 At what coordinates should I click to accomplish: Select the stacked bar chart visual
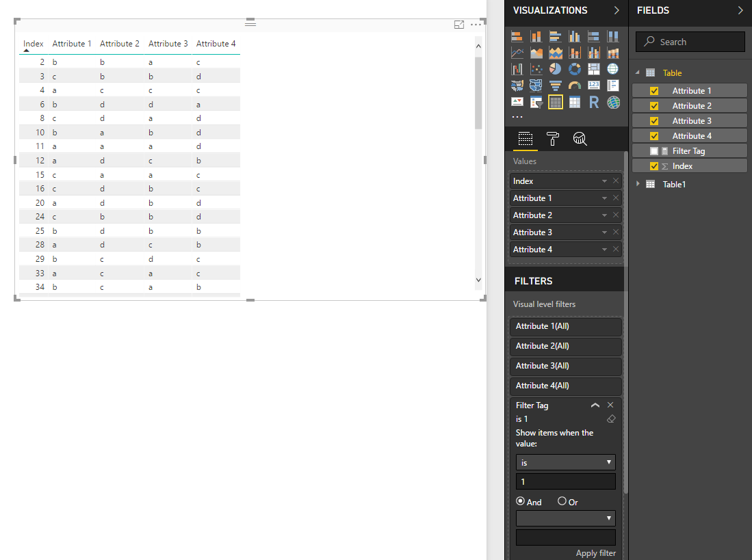517,36
